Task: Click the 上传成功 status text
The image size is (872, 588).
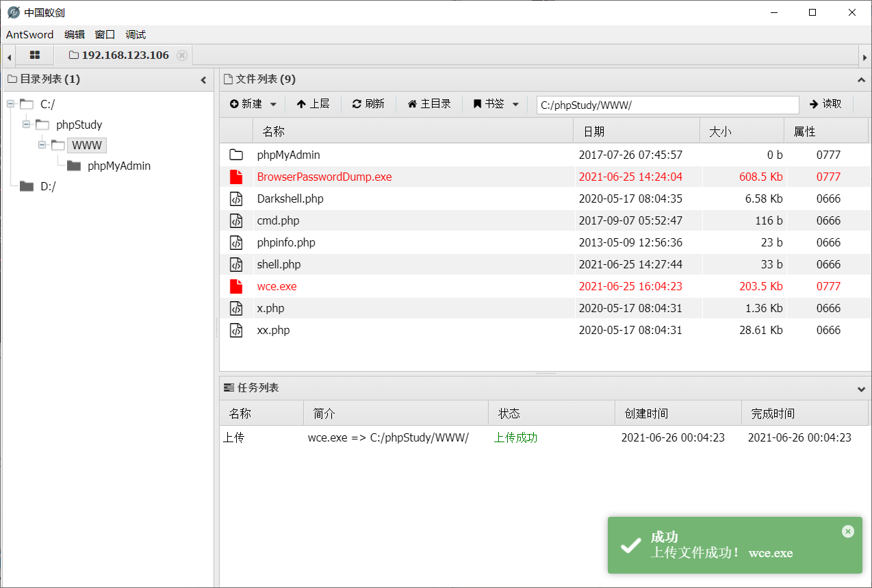Action: click(515, 437)
